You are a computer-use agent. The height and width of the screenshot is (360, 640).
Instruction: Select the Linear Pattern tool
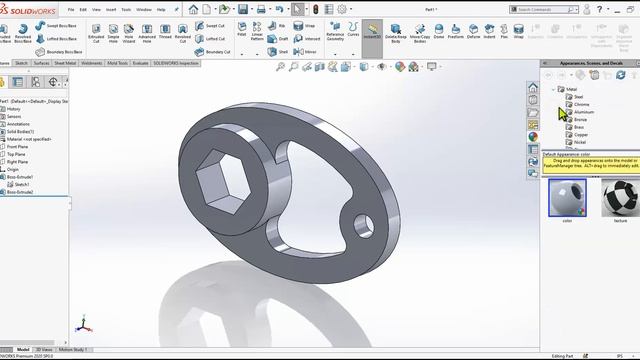point(257,31)
